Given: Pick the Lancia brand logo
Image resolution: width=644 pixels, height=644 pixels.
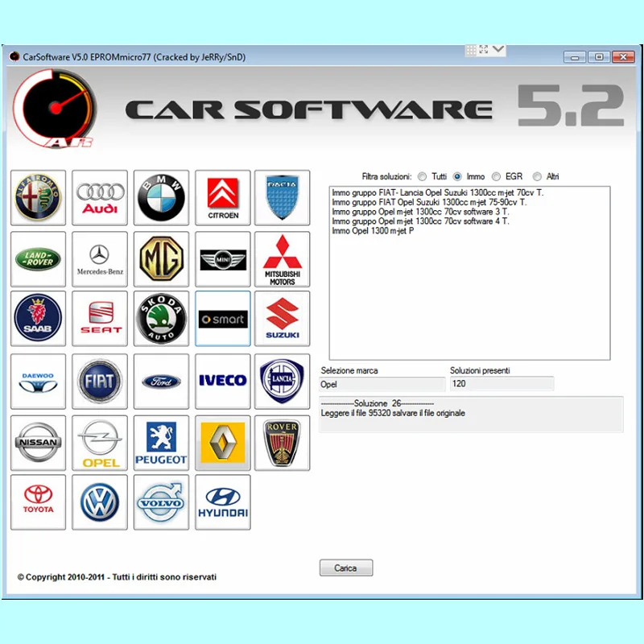Looking at the screenshot, I should 283,382.
